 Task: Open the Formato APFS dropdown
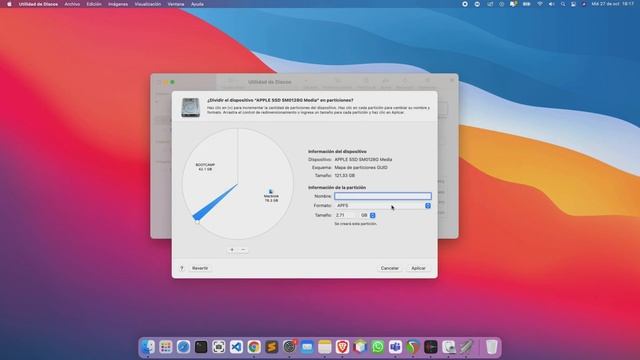tap(382, 206)
